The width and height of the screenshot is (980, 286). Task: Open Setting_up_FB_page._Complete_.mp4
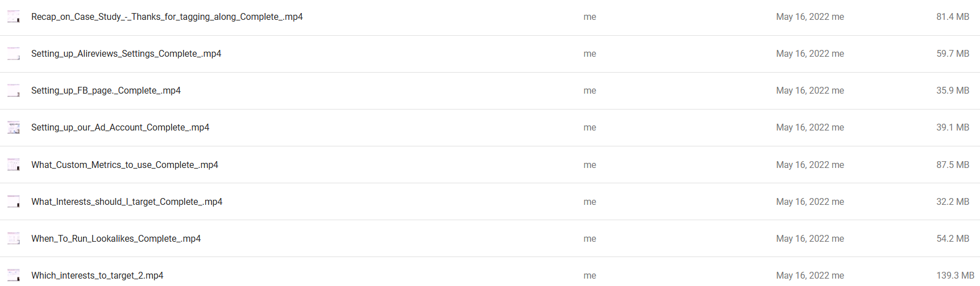(x=106, y=91)
